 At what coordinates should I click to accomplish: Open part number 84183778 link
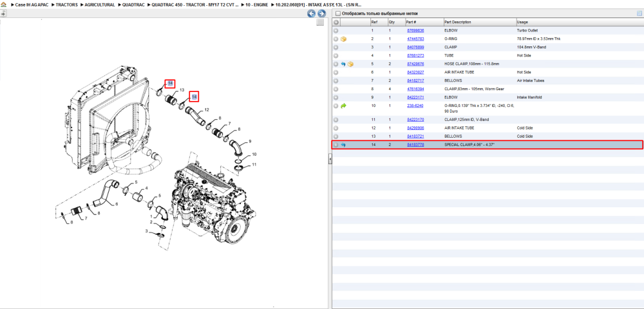[415, 145]
